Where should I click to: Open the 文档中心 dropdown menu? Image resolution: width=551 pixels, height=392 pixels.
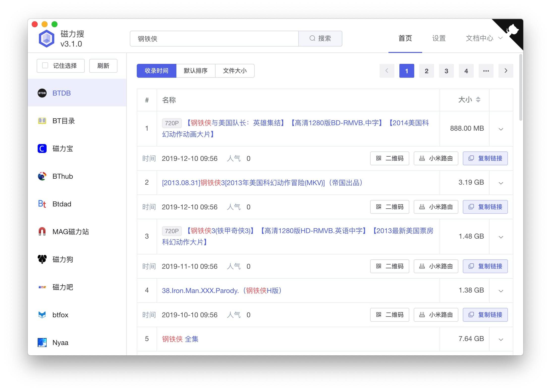coord(484,38)
